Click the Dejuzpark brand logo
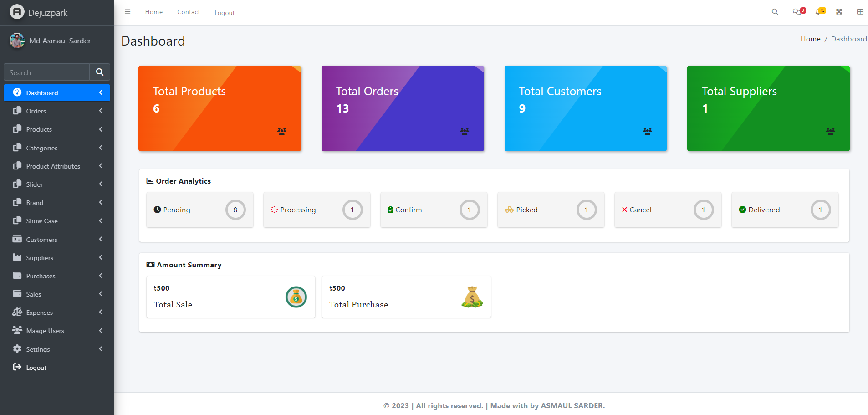 17,12
